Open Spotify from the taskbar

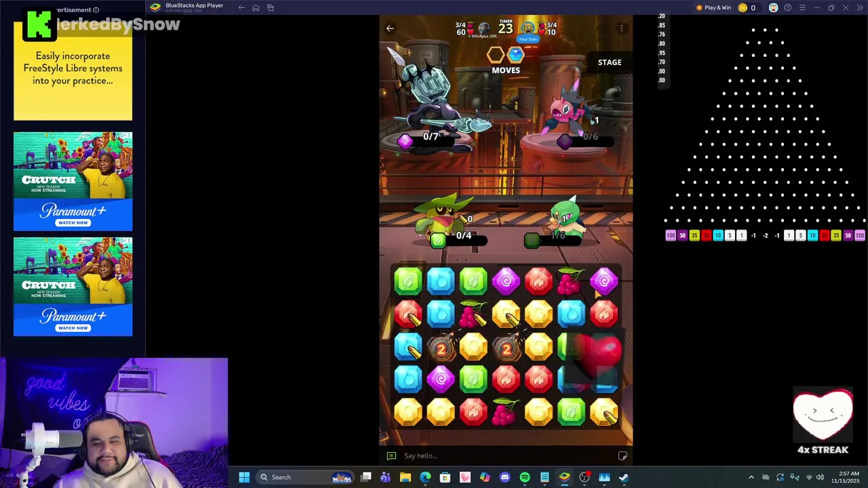click(524, 477)
